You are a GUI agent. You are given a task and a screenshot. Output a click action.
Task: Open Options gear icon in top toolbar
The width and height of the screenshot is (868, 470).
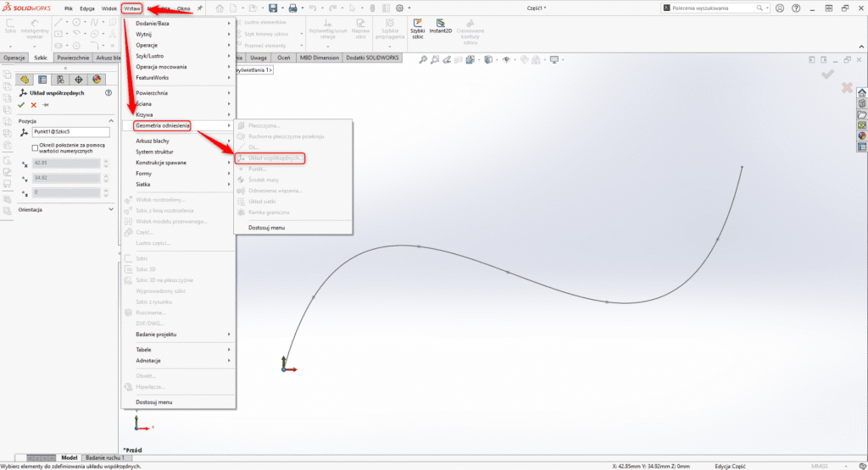point(400,8)
